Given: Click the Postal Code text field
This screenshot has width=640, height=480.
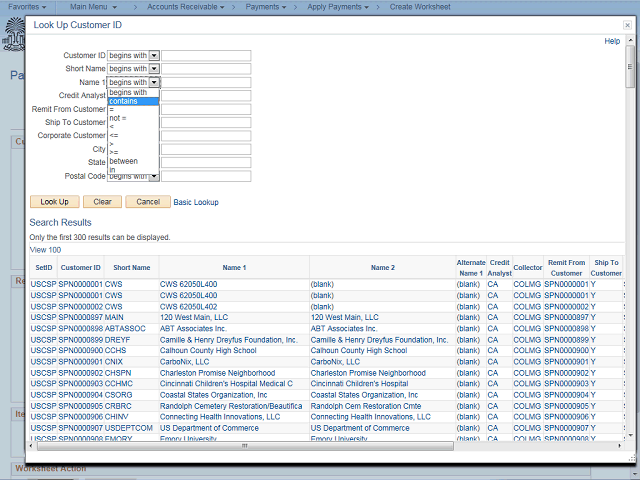Looking at the screenshot, I should (x=206, y=176).
